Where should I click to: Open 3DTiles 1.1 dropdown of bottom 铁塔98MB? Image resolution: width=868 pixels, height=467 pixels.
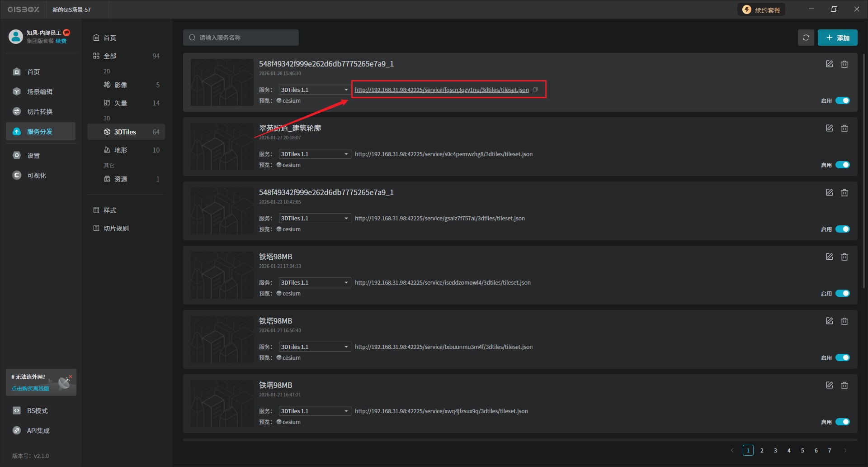click(314, 411)
